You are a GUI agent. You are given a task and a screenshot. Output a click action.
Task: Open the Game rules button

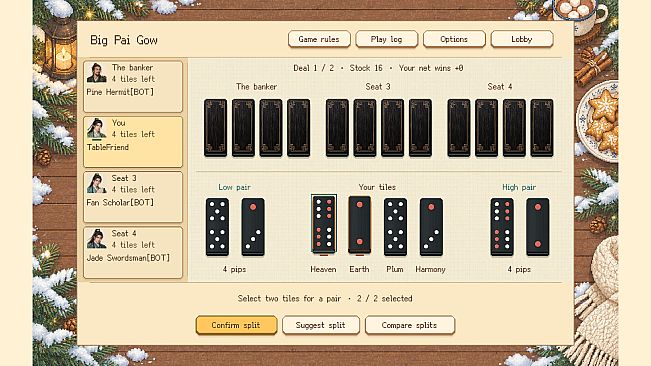tap(319, 39)
